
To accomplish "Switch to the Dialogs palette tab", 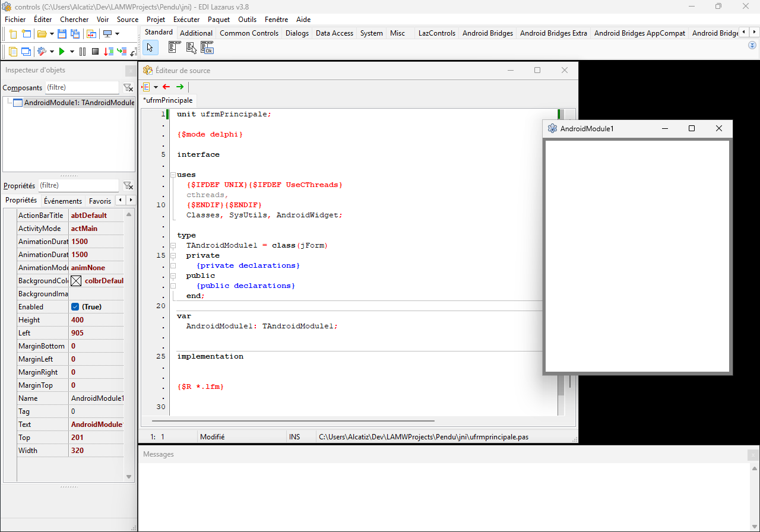I will click(297, 33).
